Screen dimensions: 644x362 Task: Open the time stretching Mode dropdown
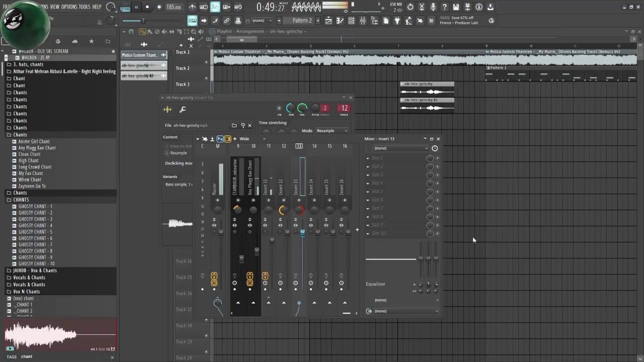[333, 131]
